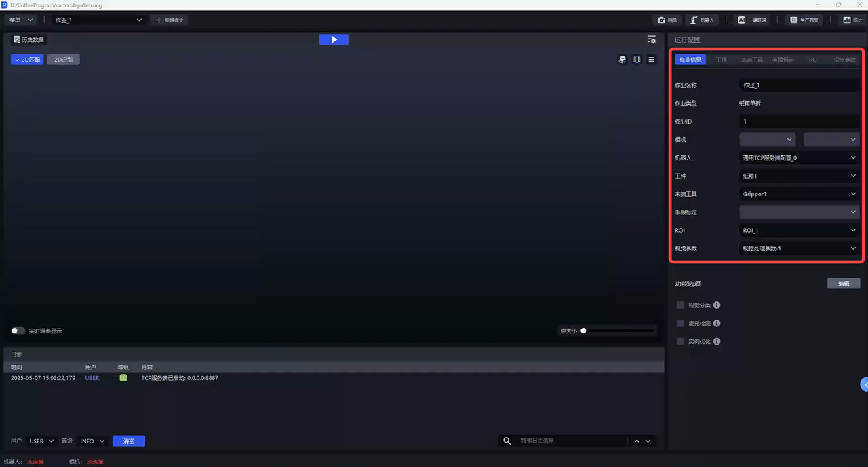This screenshot has width=868, height=467.
Task: Open the 统计 statistics panel
Action: tap(851, 20)
